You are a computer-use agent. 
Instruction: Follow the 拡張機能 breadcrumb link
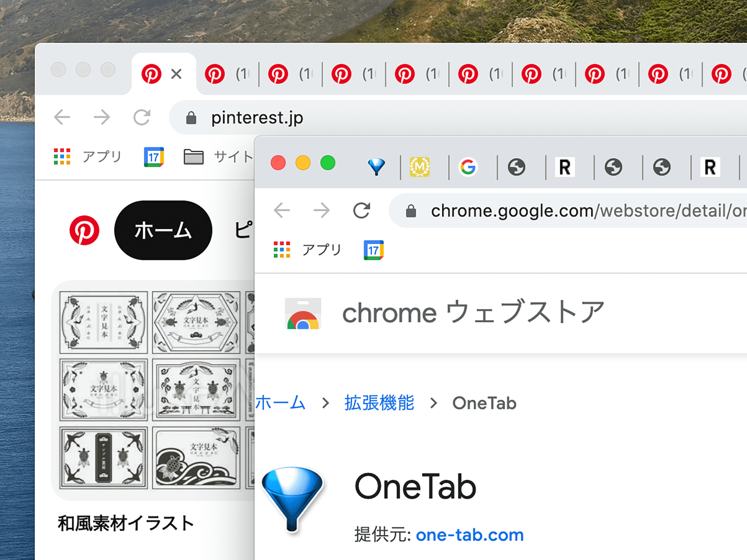pyautogui.click(x=379, y=403)
